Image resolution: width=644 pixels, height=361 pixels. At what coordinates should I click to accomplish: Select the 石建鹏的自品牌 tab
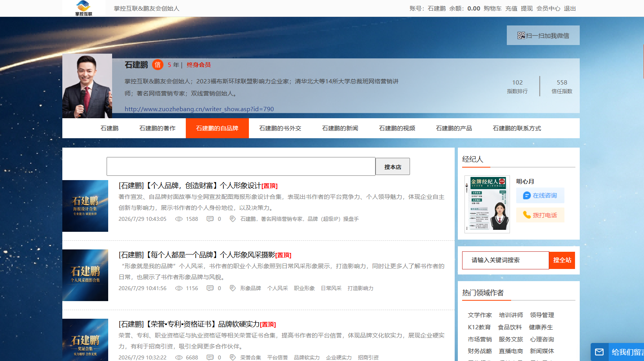click(217, 128)
